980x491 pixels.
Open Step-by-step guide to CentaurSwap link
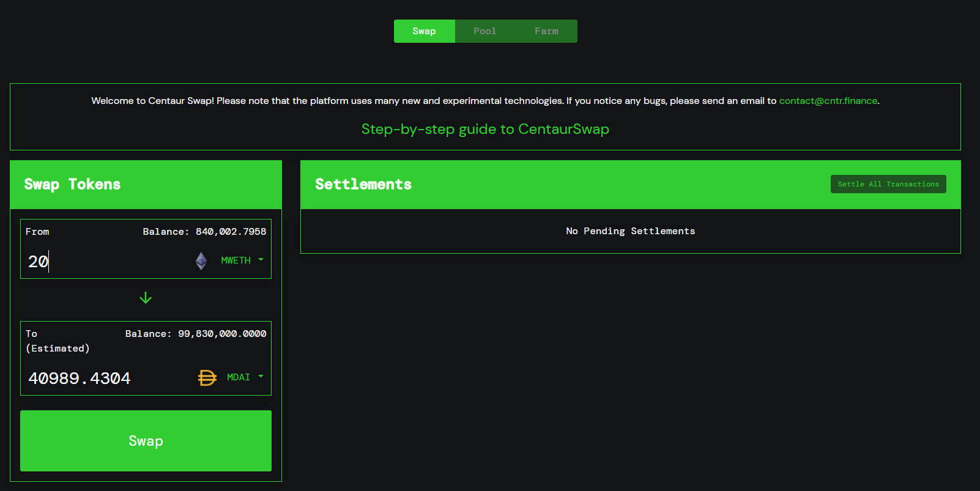485,129
